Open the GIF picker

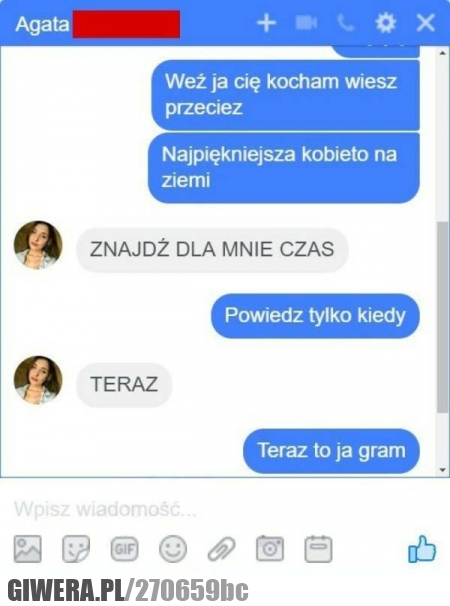pyautogui.click(x=124, y=549)
